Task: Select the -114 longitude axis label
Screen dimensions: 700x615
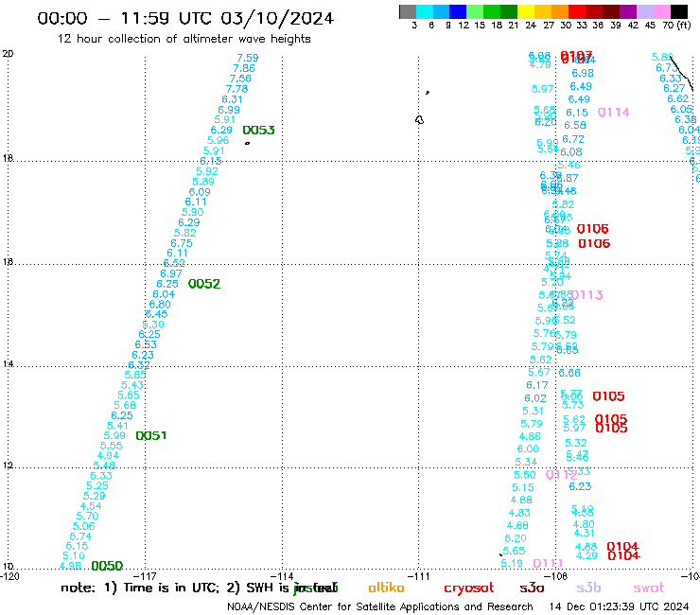Action: click(282, 576)
